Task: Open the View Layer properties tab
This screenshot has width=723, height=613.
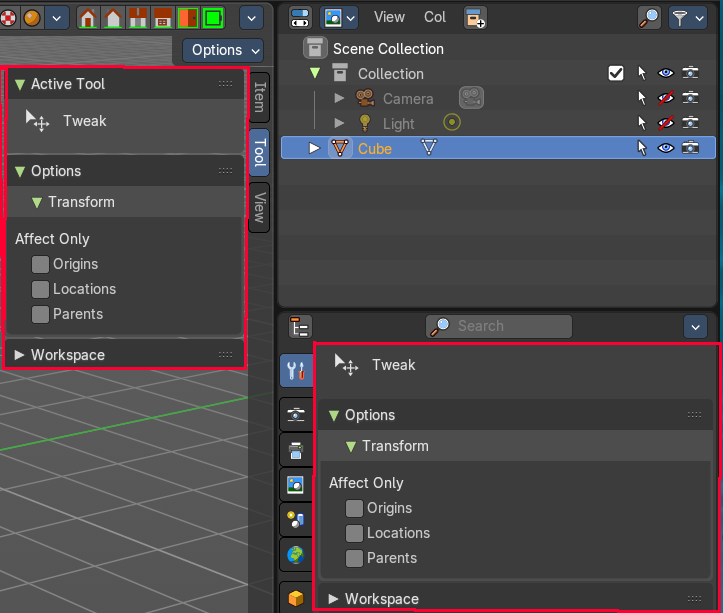Action: pyautogui.click(x=296, y=485)
